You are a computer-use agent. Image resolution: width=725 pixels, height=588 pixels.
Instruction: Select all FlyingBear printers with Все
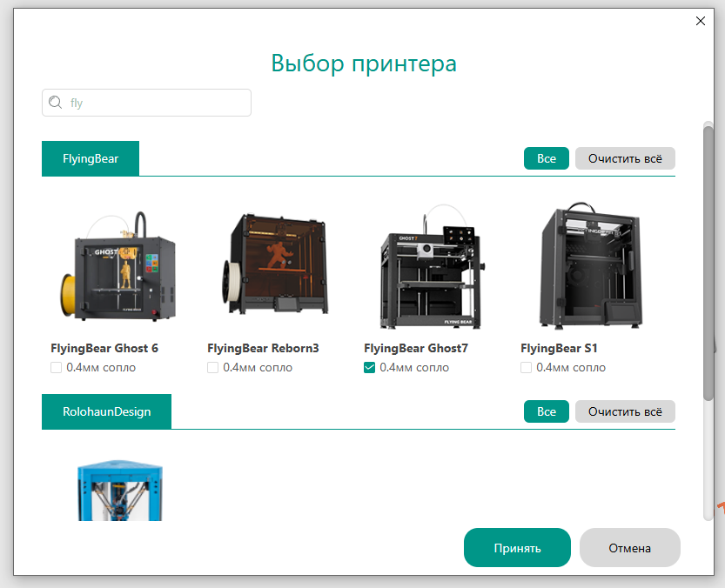[547, 158]
